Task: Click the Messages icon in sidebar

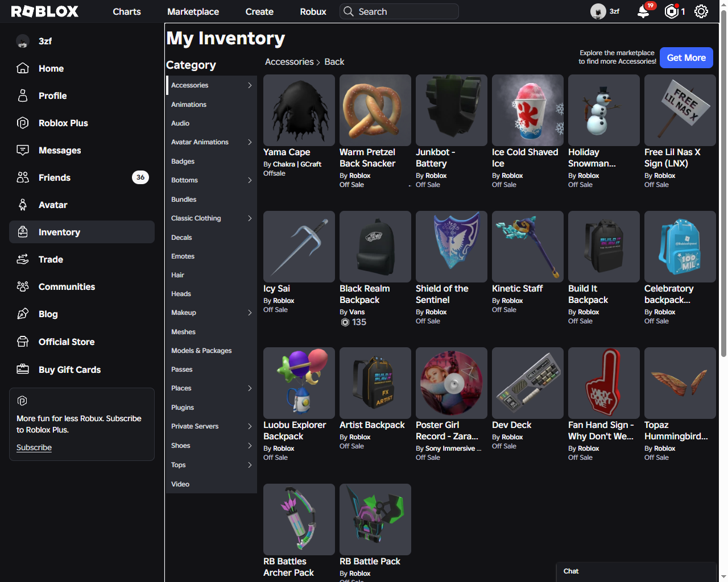Action: [x=23, y=150]
